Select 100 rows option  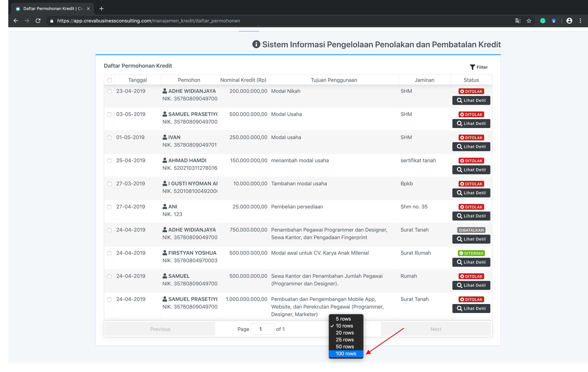click(x=346, y=353)
